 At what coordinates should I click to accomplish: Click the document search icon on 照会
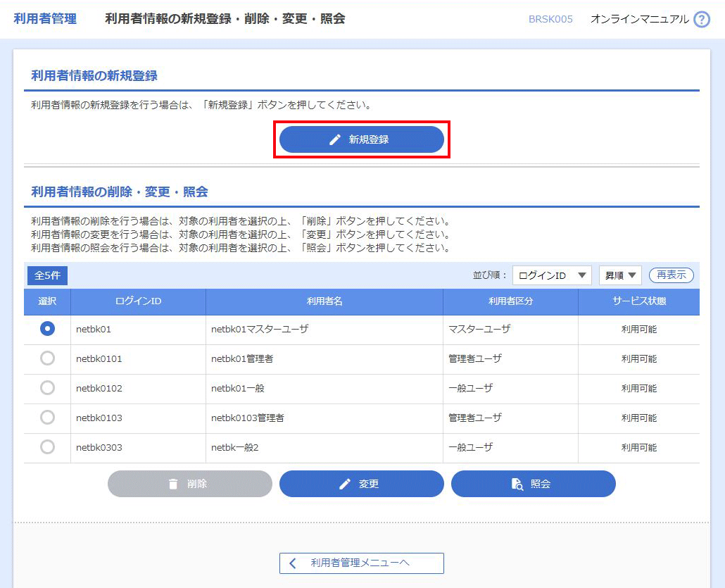[x=517, y=484]
